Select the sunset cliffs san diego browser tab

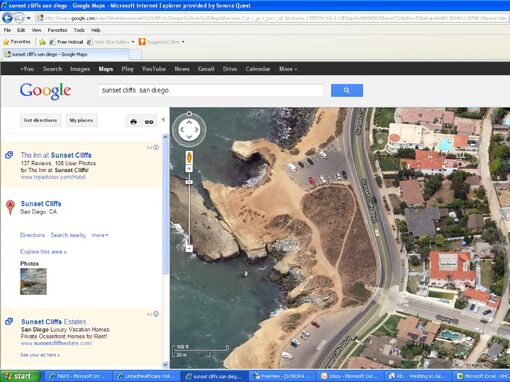click(x=66, y=54)
